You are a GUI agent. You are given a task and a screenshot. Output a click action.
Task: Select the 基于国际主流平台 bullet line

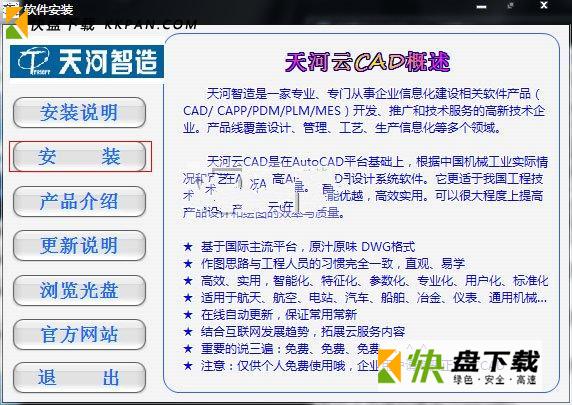point(299,247)
